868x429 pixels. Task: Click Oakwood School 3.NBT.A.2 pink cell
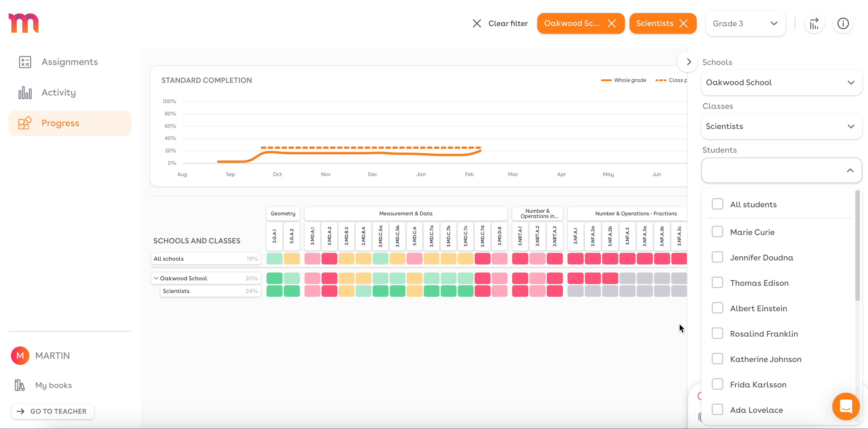click(538, 278)
